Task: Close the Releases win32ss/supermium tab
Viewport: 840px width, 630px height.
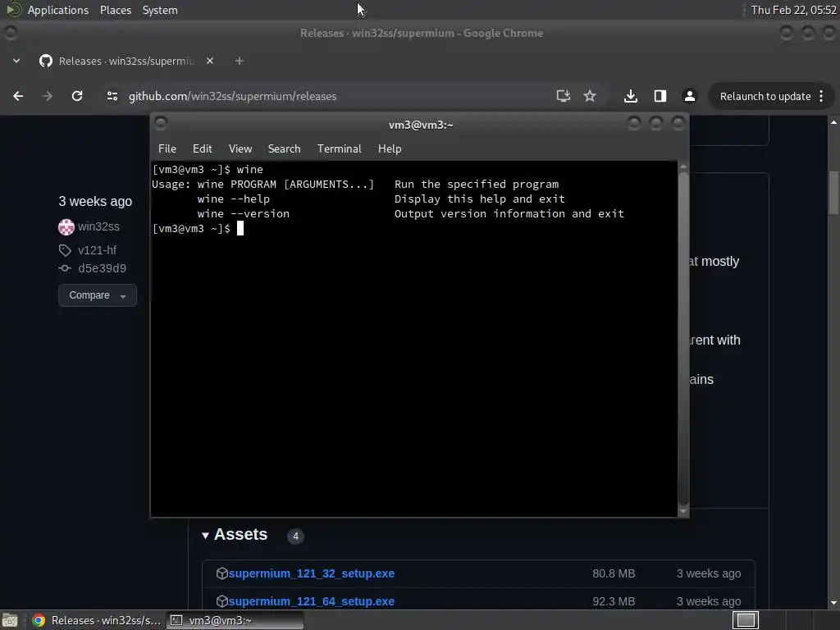Action: tap(210, 61)
